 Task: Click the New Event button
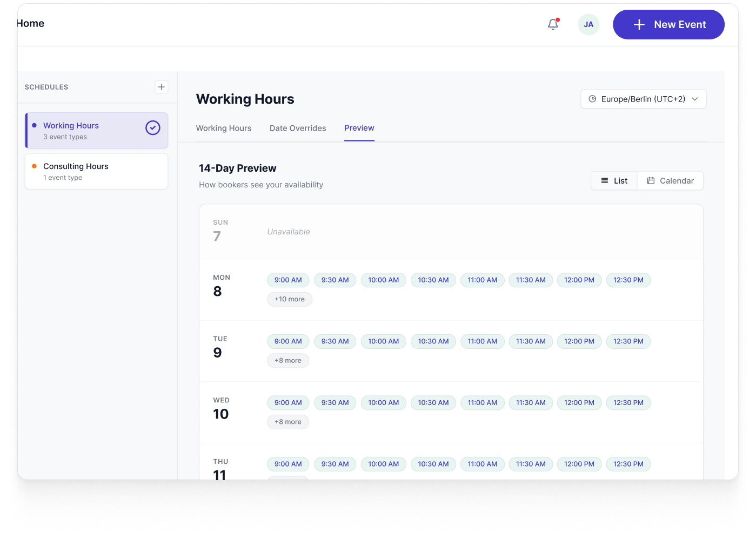(x=668, y=24)
